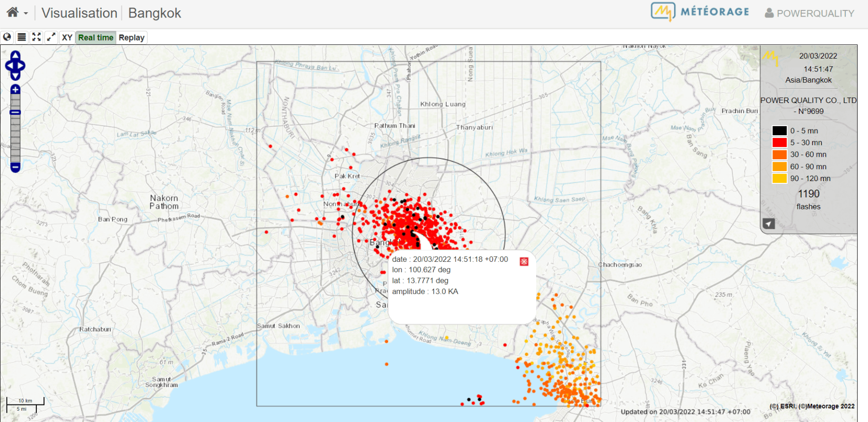Screen dimensions: 868x422
Task: Click the yellow 90 - 120 mn swatch
Action: pyautogui.click(x=780, y=179)
